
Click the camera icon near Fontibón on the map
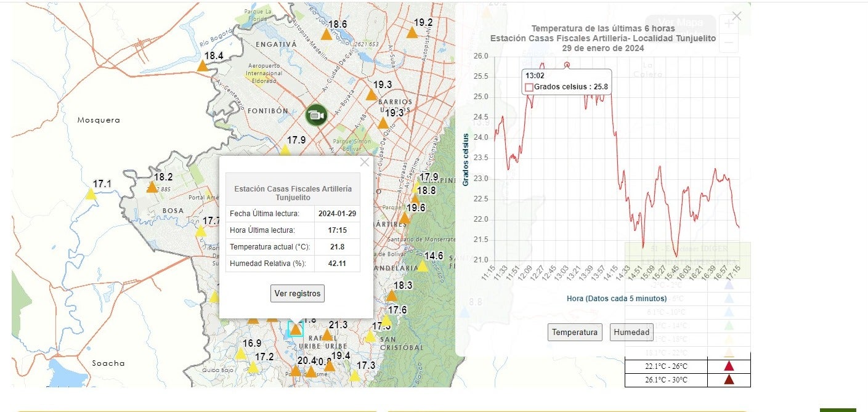[315, 116]
